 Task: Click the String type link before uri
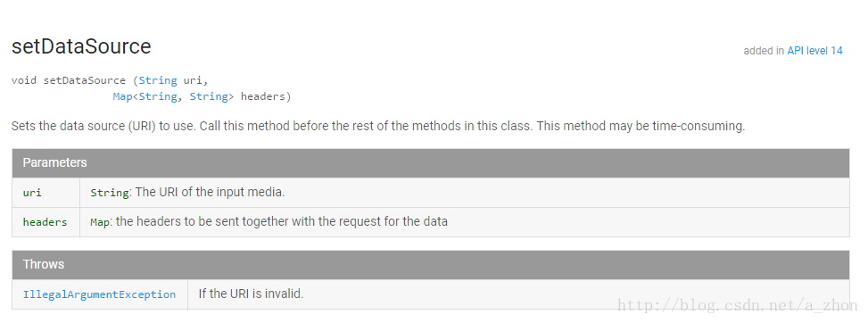click(x=158, y=80)
